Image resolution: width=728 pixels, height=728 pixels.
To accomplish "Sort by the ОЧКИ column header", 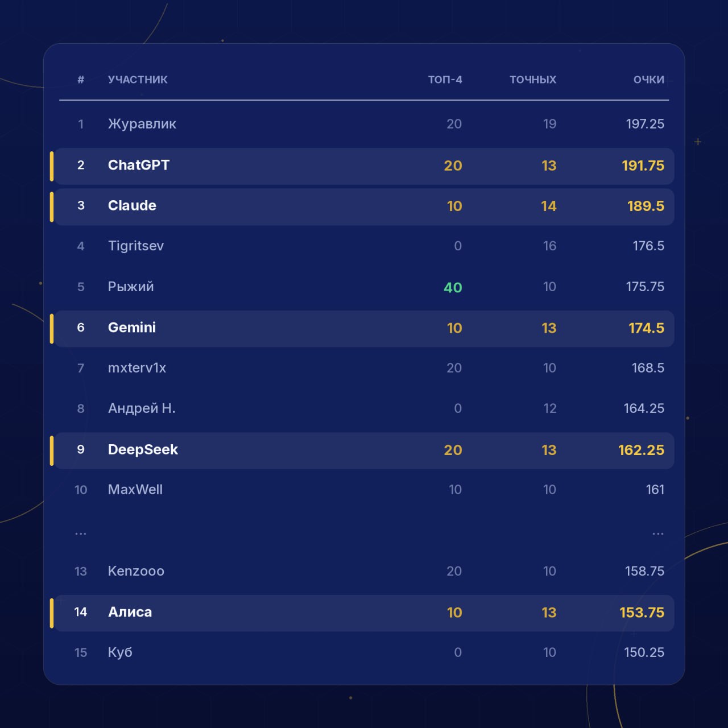I will [649, 80].
